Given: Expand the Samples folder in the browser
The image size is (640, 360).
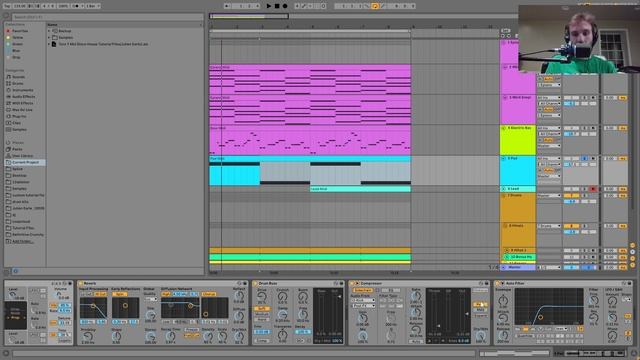Looking at the screenshot, I should click(49, 38).
